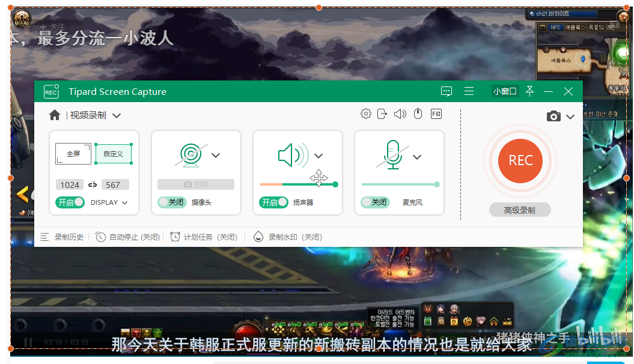Open 录制历史 recording history
The height and width of the screenshot is (364, 634).
(x=62, y=237)
